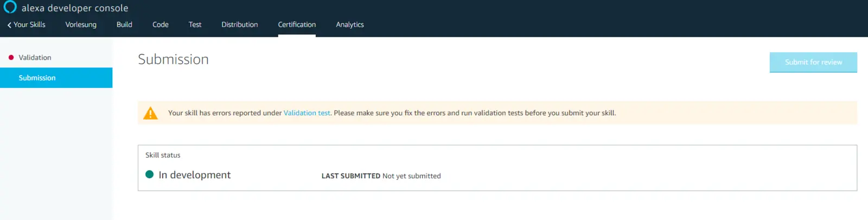
Task: Go to the Test tab
Action: pos(195,25)
